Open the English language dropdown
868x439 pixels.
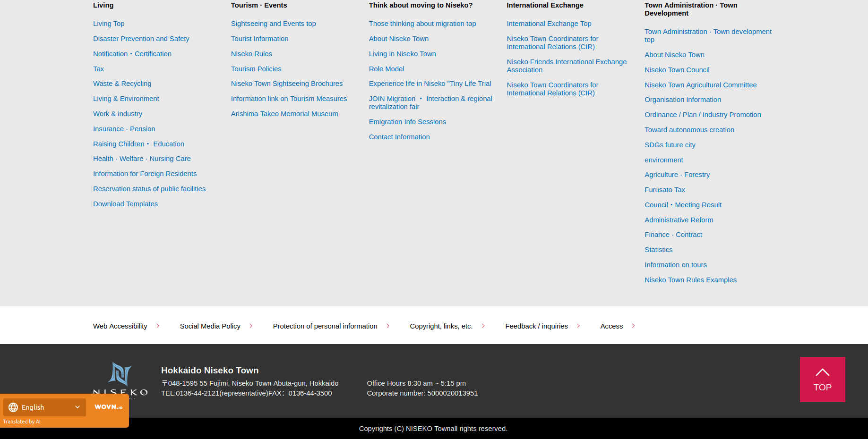click(44, 407)
